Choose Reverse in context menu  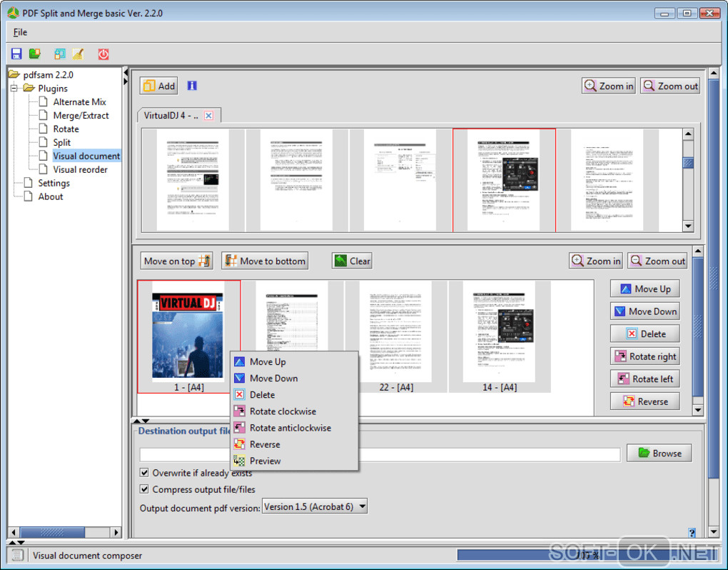pos(294,444)
